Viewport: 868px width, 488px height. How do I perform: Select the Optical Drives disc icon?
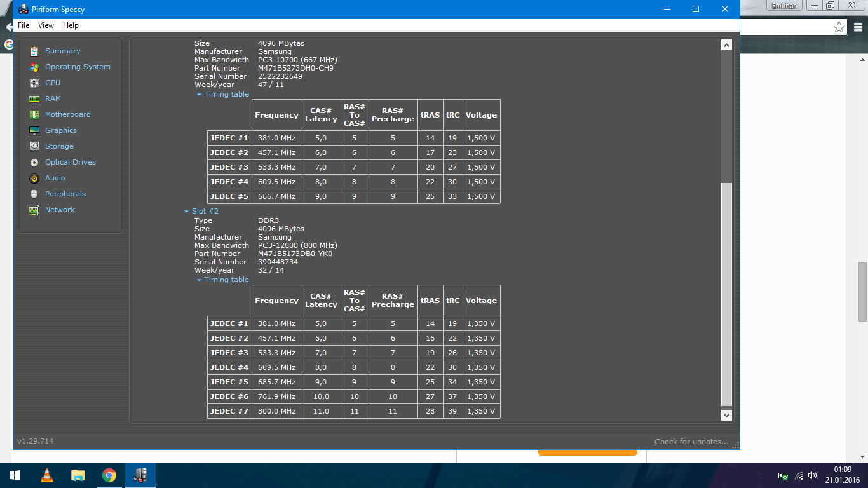click(x=34, y=162)
